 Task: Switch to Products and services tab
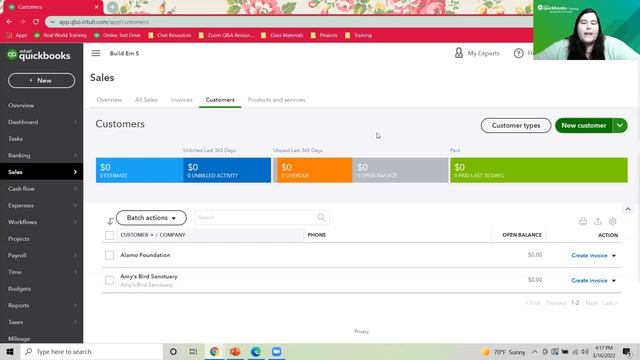click(276, 100)
